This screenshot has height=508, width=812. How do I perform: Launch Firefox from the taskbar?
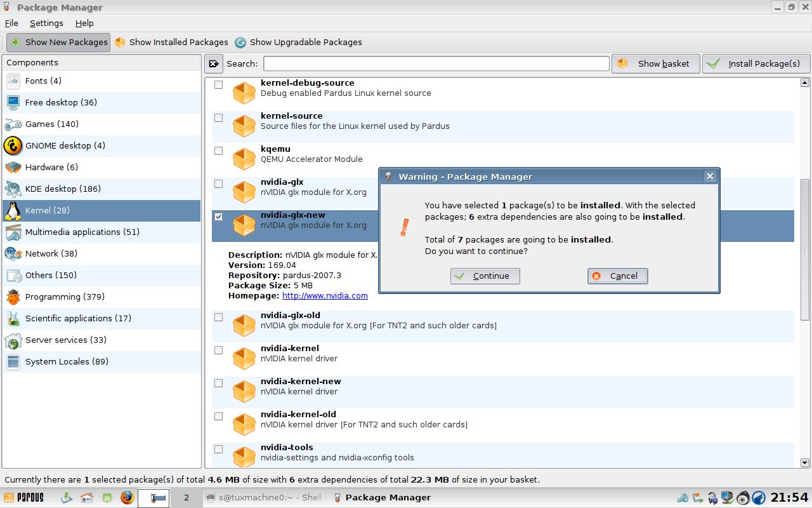(x=128, y=498)
